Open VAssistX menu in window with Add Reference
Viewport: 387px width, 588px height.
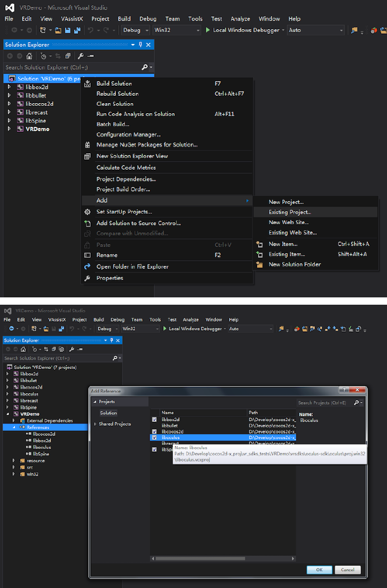click(57, 319)
